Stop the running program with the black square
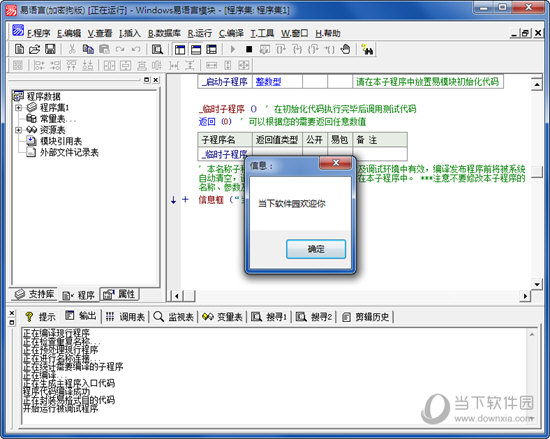Screen dimensions: 550x439 249,49
